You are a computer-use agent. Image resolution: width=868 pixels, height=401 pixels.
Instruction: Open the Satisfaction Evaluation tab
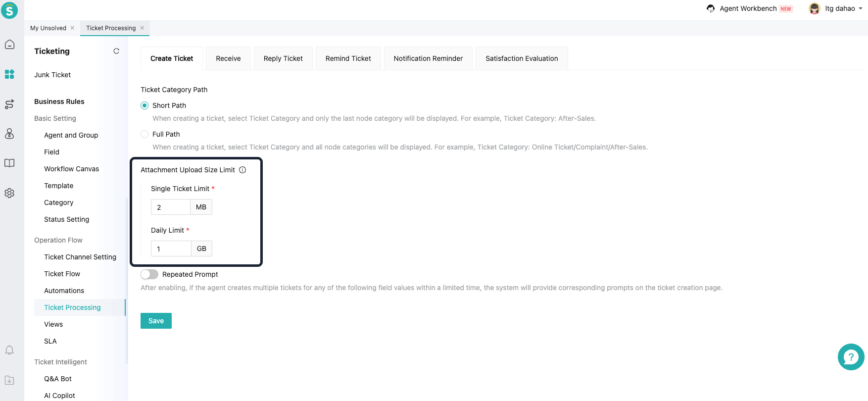click(522, 58)
